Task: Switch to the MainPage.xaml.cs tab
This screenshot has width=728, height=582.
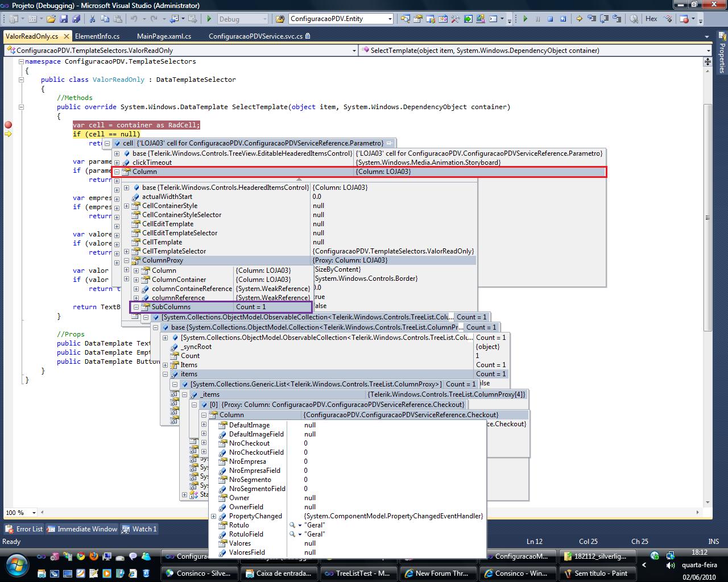Action: [x=164, y=36]
